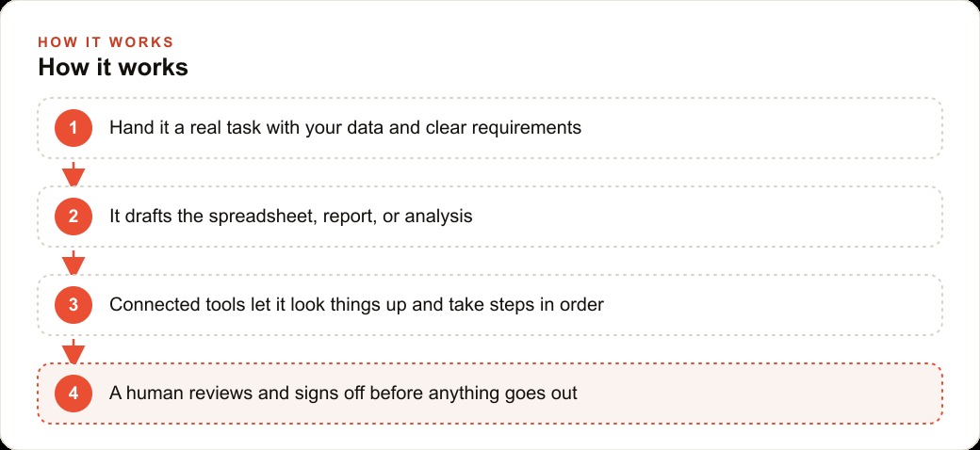980x450 pixels.
Task: Click the step 2 number circle
Action: tap(73, 217)
